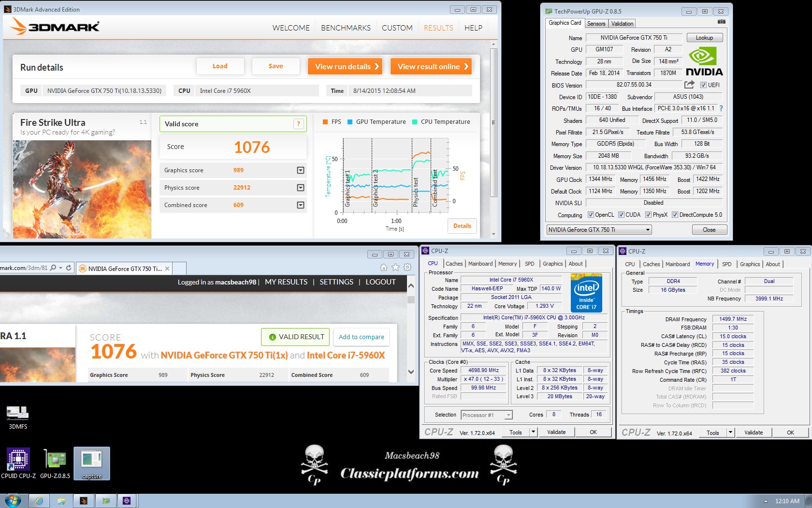Open the CPUID CPU-Z desktop shortcut
The image size is (812, 508).
(x=18, y=463)
